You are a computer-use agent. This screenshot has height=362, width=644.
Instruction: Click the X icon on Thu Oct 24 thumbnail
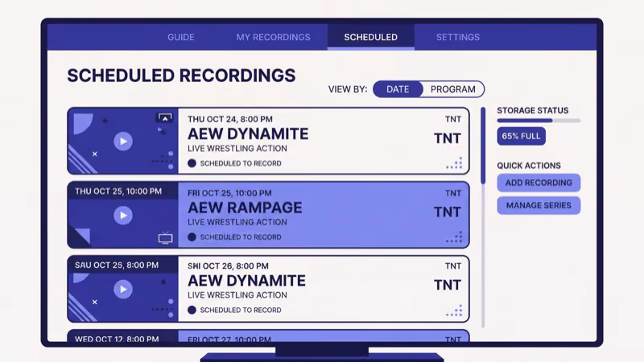click(x=95, y=154)
